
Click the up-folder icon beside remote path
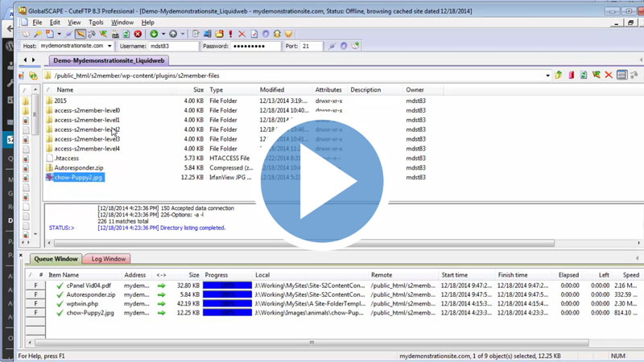[x=559, y=76]
